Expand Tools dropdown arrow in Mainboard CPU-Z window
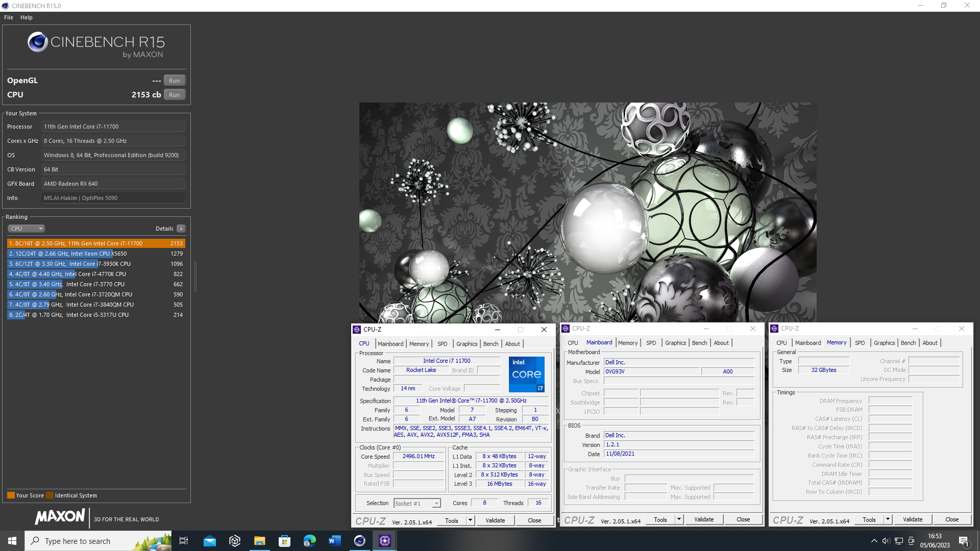Screen dimensions: 980x551 [x=679, y=519]
